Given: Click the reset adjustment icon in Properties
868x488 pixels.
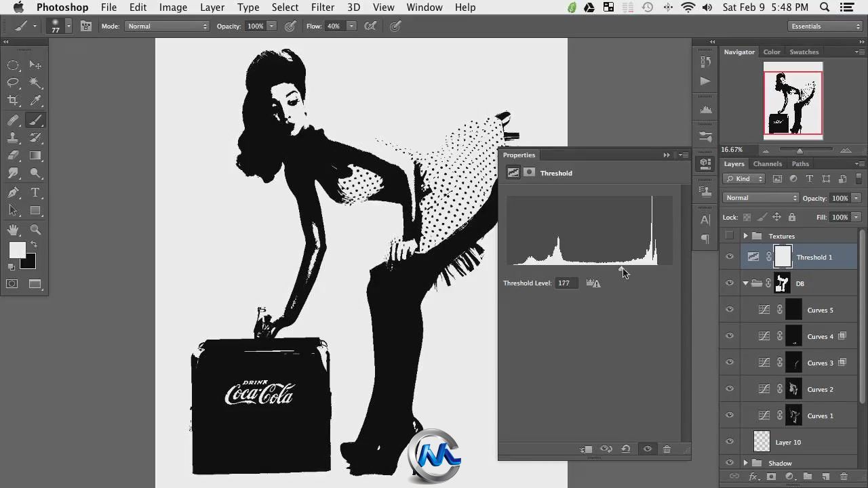Looking at the screenshot, I should click(x=626, y=449).
